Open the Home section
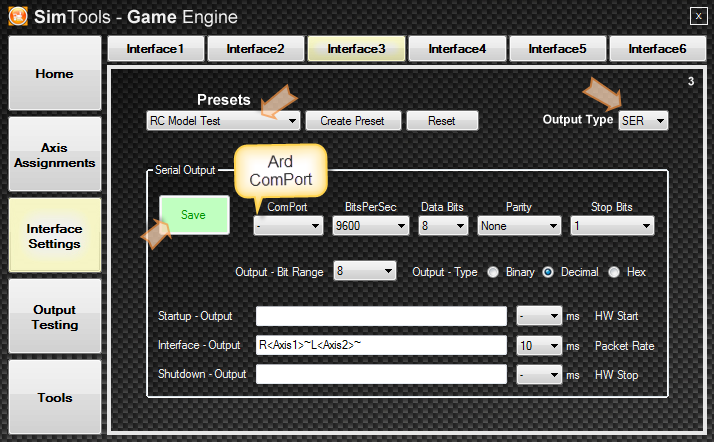 [x=55, y=73]
